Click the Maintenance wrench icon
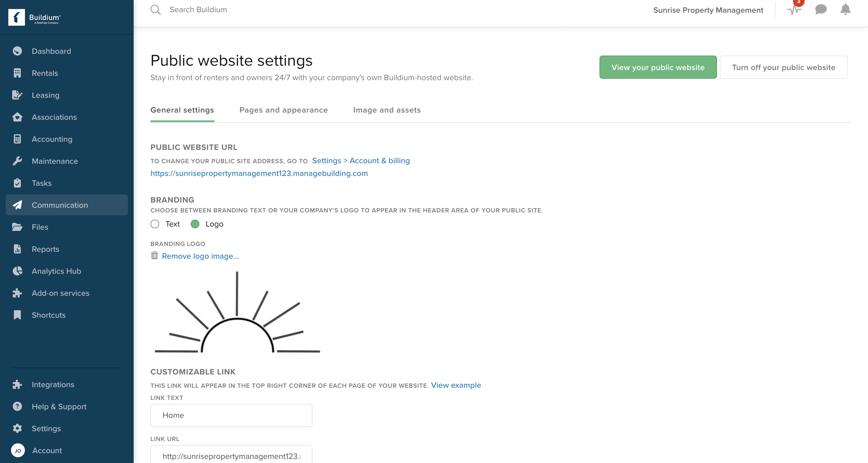This screenshot has width=868, height=463. (17, 161)
